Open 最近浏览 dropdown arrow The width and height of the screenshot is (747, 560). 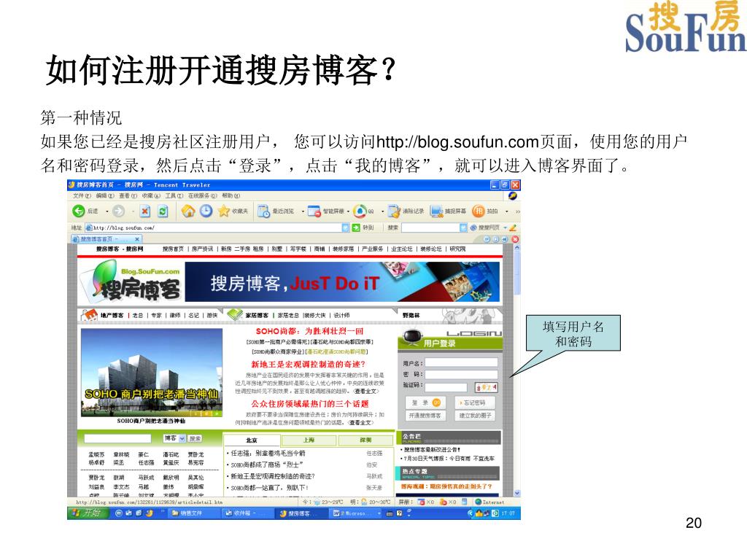click(x=303, y=211)
